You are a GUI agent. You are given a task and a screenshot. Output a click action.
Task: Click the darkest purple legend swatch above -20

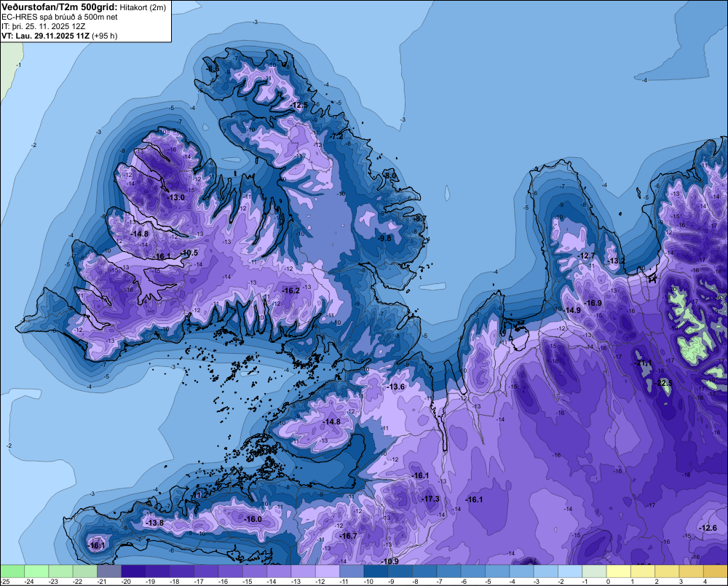click(x=133, y=571)
